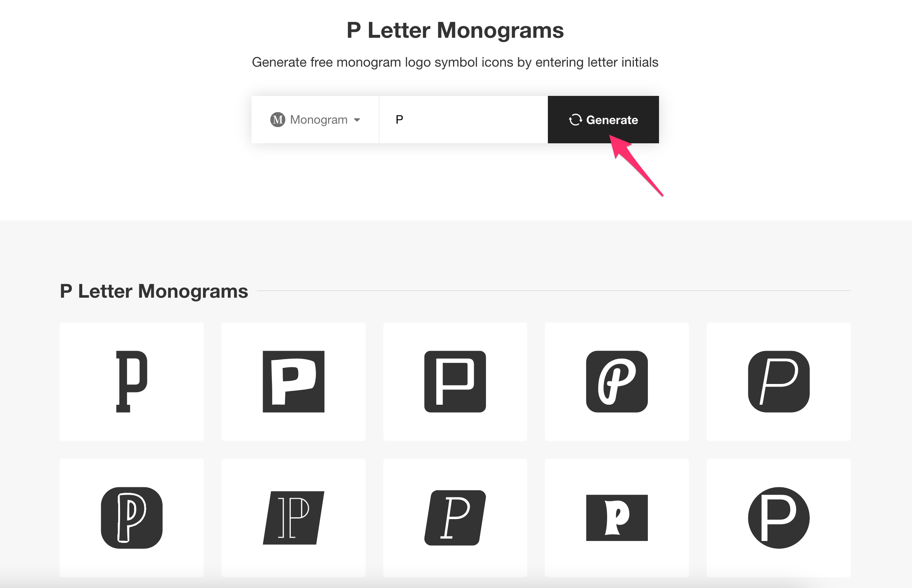This screenshot has width=912, height=588.
Task: Click the 'Monogram' label in the selector
Action: coord(319,120)
